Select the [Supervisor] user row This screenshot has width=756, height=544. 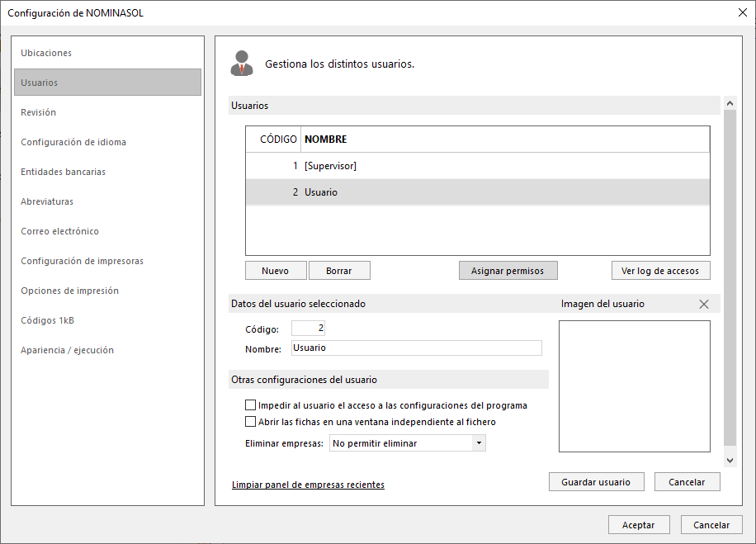[x=478, y=166]
